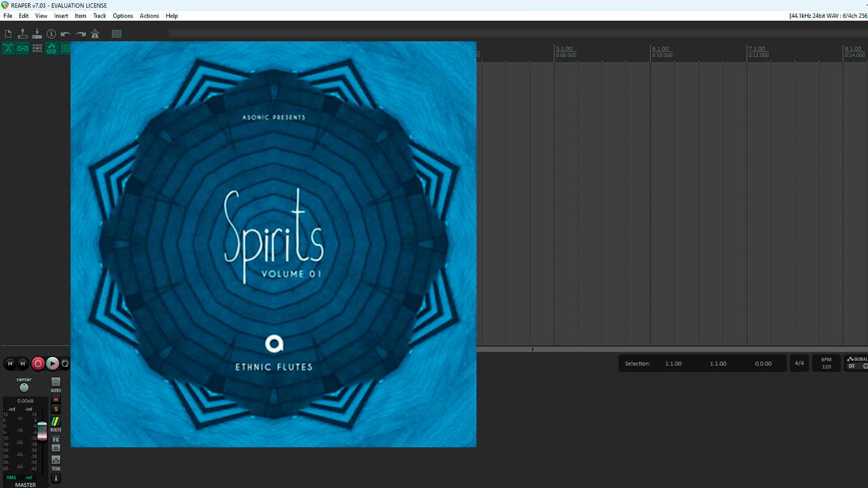The image size is (868, 488).
Task: Click the BPM 120 tempo field
Action: [826, 363]
